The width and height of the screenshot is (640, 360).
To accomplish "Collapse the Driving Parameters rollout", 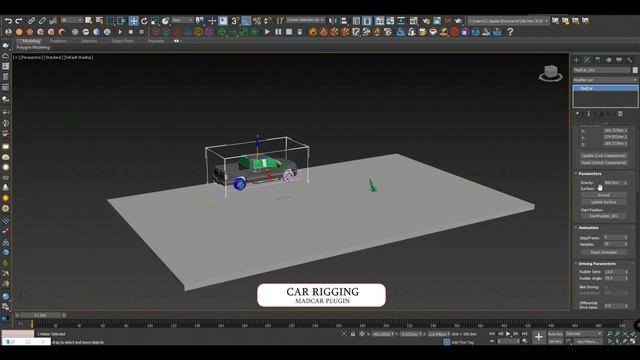I will 597,264.
